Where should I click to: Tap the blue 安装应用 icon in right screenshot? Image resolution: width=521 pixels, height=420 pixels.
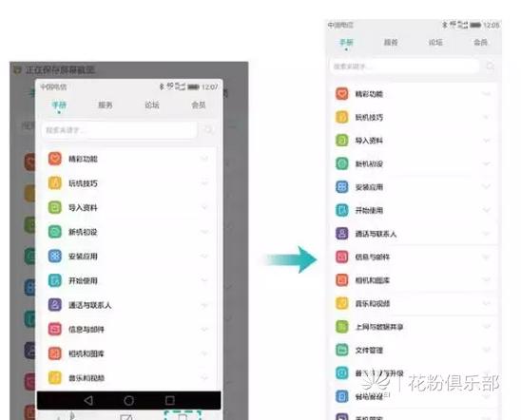[x=342, y=187]
